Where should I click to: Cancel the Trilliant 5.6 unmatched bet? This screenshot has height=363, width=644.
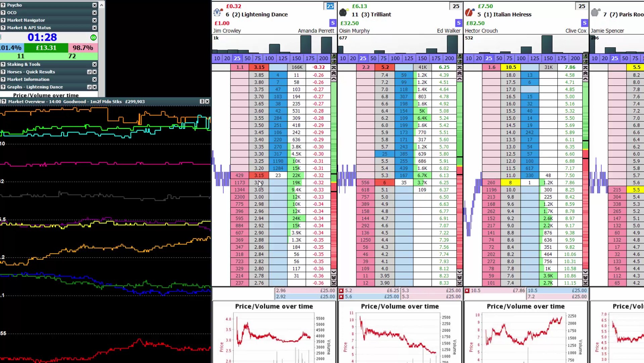click(x=341, y=297)
